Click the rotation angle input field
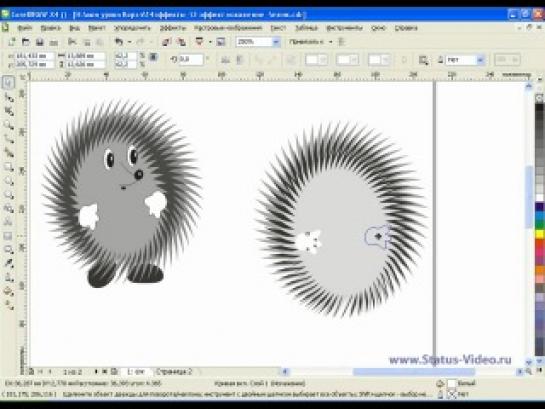The height and width of the screenshot is (409, 545). [x=191, y=60]
